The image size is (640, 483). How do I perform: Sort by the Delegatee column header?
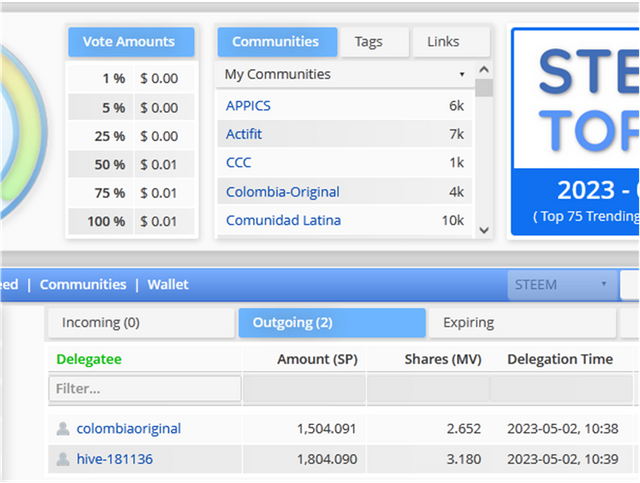[89, 359]
